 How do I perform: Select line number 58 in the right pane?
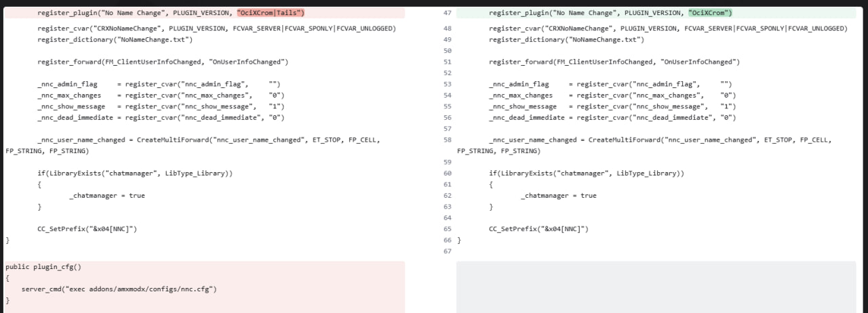coord(446,140)
